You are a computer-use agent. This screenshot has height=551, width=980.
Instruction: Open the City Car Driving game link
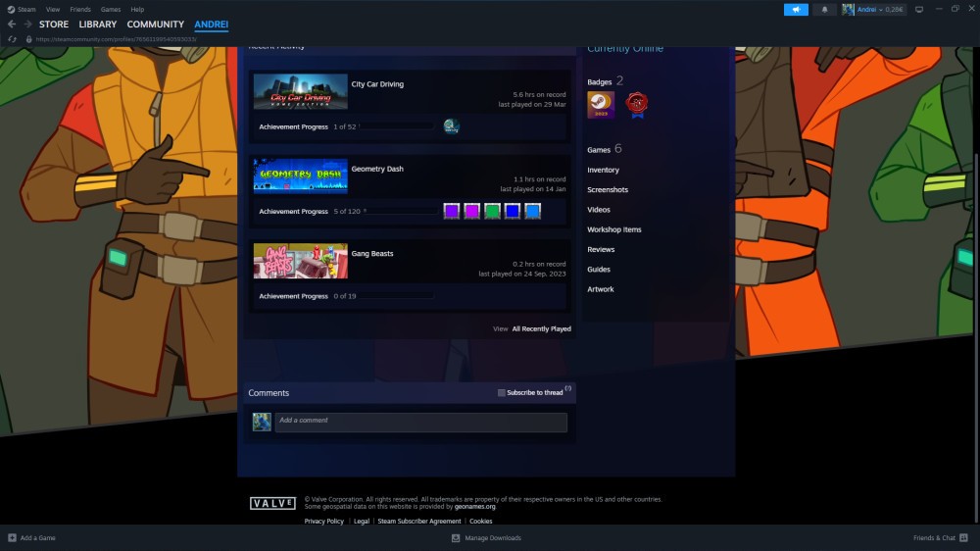[377, 83]
